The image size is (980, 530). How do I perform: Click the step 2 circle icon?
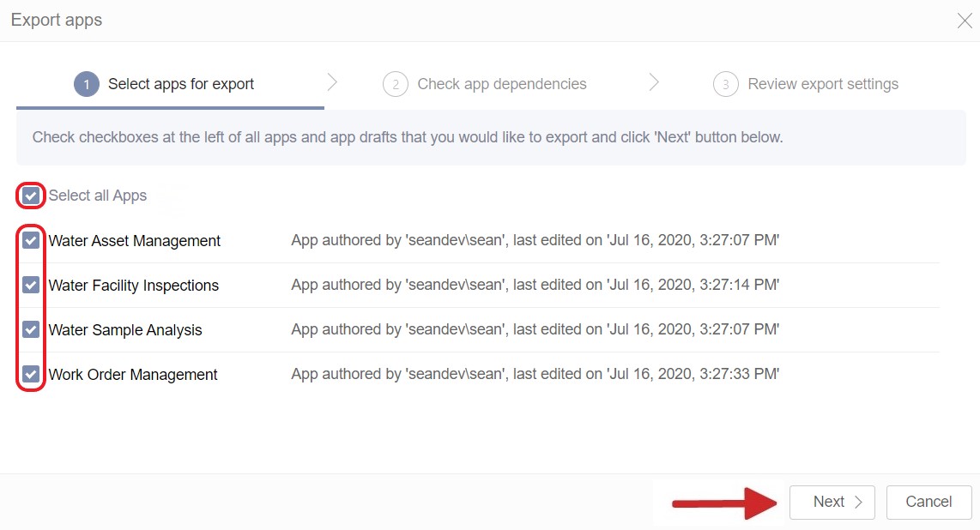396,84
